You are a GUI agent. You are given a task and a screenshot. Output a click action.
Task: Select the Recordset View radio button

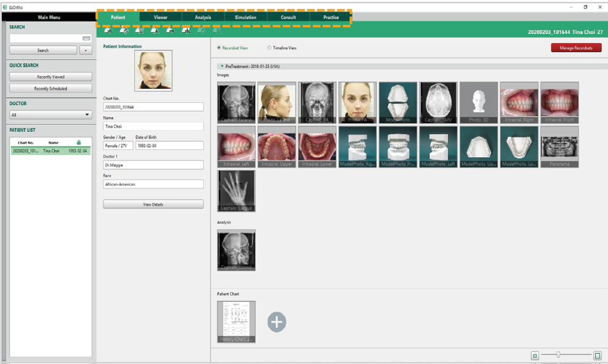(x=219, y=47)
